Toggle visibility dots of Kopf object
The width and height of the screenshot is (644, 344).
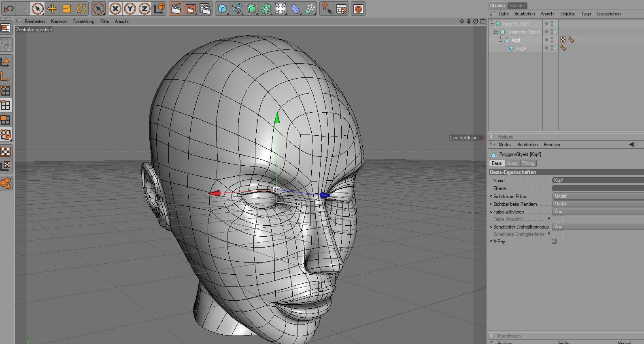[552, 40]
